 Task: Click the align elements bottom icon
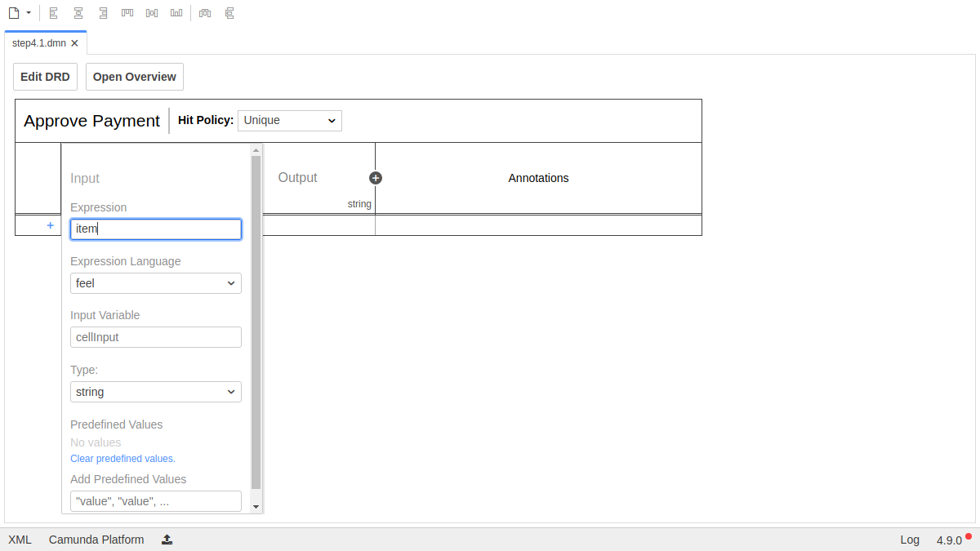[176, 13]
